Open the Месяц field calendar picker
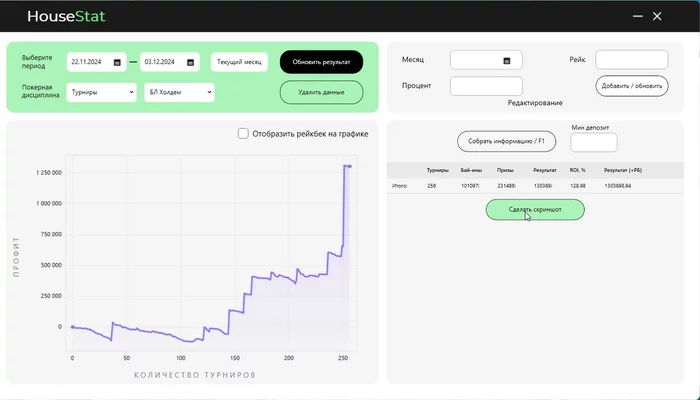 coord(506,61)
